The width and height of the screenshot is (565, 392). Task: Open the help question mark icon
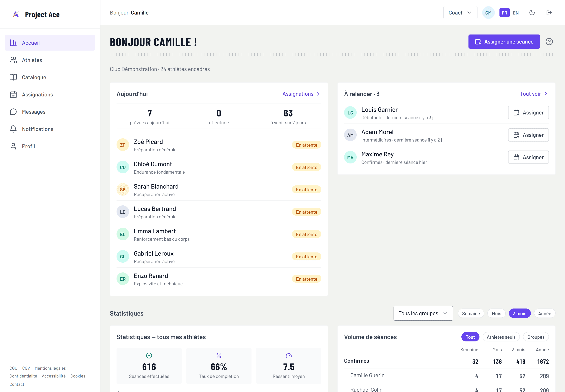click(549, 42)
